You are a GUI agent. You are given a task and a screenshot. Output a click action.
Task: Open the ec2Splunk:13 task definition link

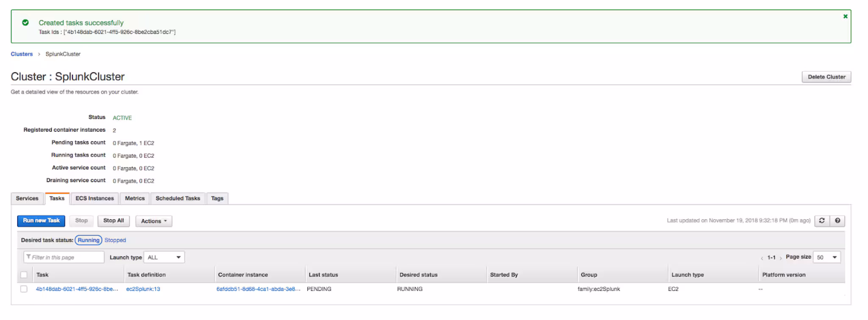tap(143, 289)
